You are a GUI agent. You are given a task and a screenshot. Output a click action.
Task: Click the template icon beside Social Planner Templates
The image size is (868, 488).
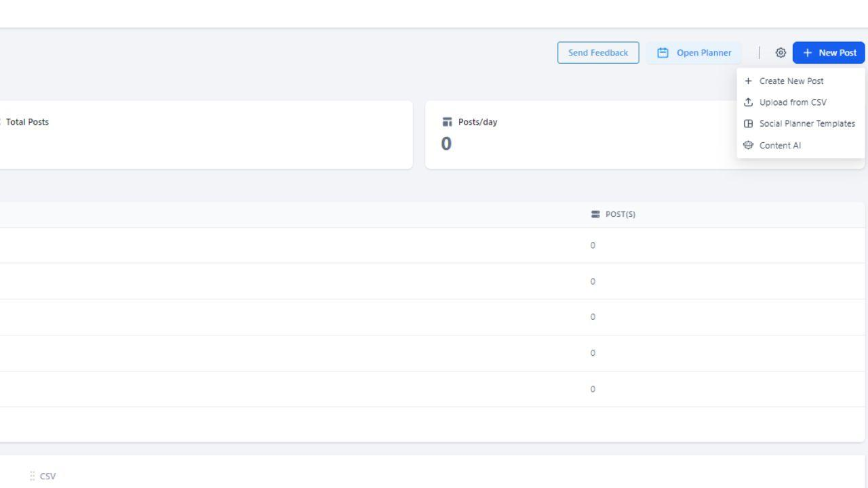pos(748,123)
